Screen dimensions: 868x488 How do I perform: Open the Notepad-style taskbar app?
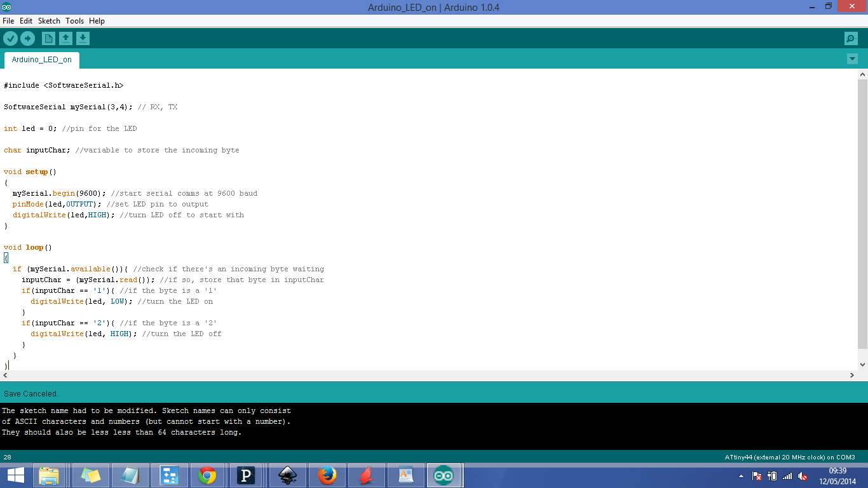pyautogui.click(x=130, y=475)
